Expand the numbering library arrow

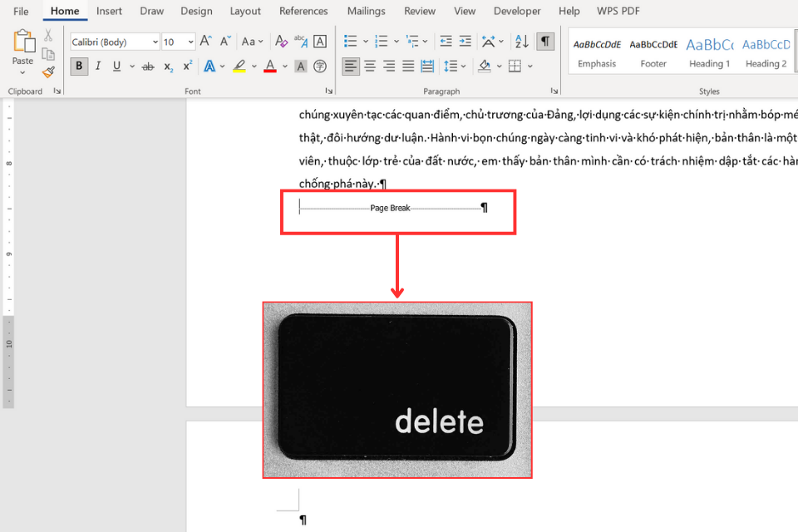click(396, 42)
